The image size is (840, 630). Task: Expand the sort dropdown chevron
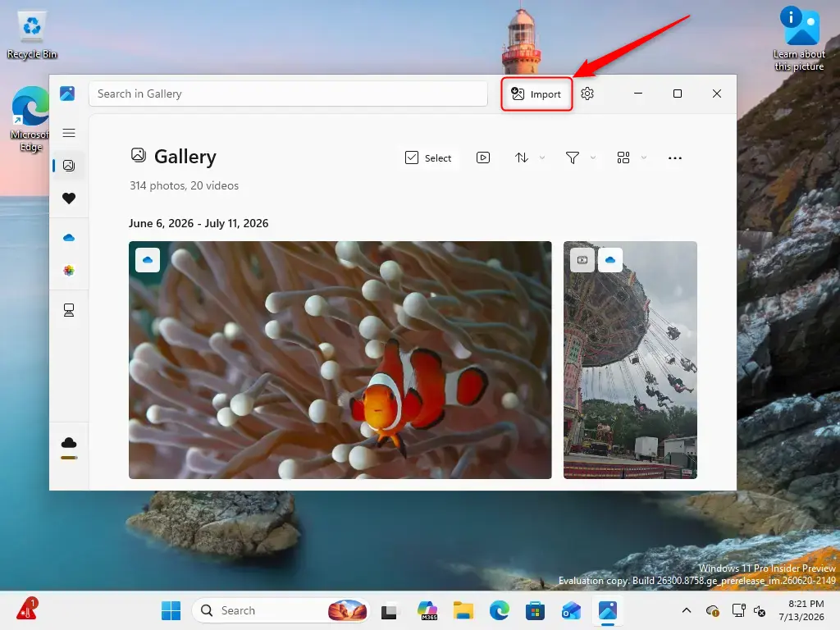[x=542, y=157]
